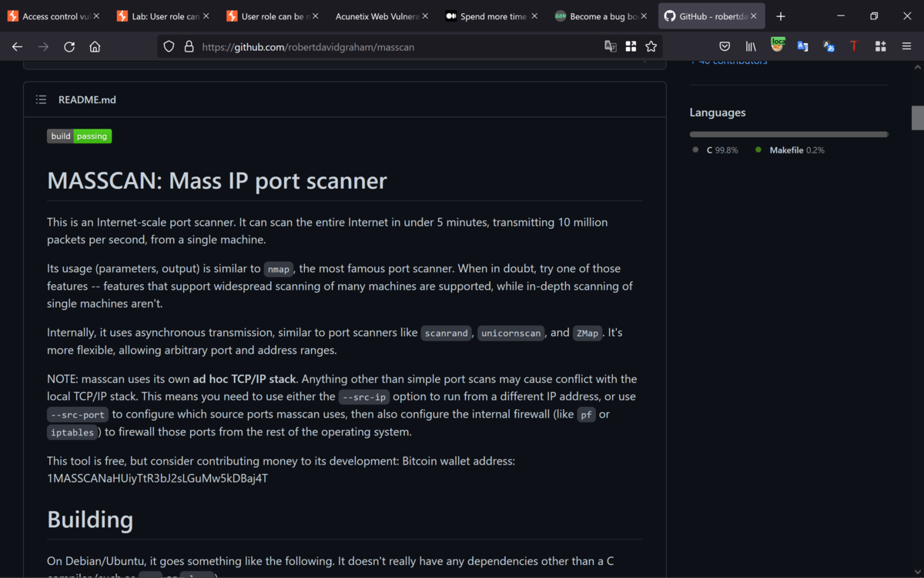Open tracking protection shield icon

click(169, 46)
